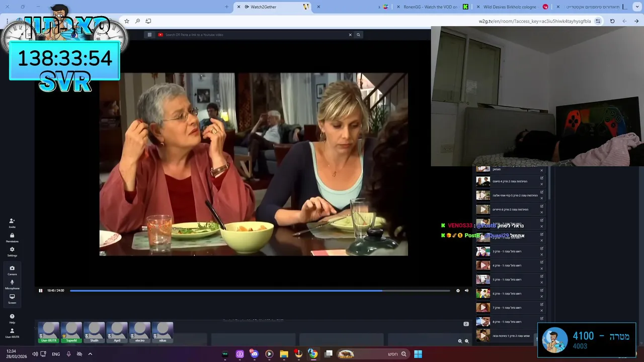
Task: Mute the video player volume icon
Action: 466,291
